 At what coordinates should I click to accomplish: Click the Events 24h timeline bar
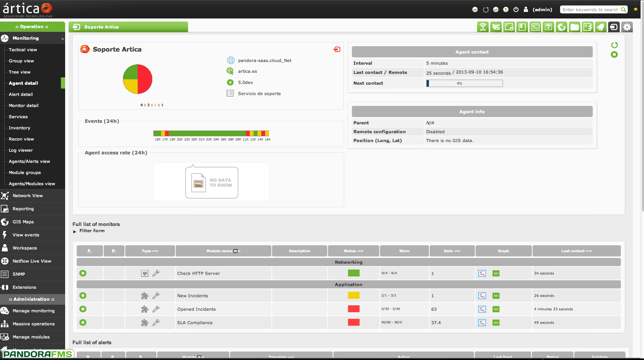211,133
